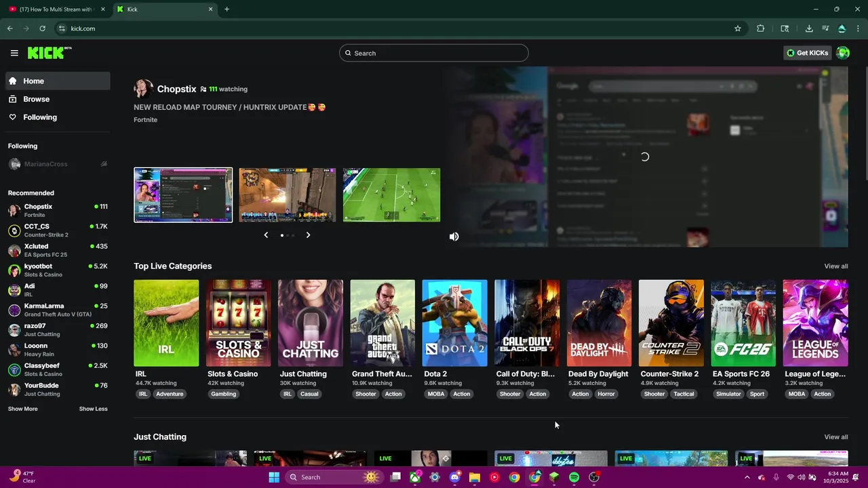The image size is (868, 488).
Task: Open Windows Start menu
Action: [x=274, y=477]
